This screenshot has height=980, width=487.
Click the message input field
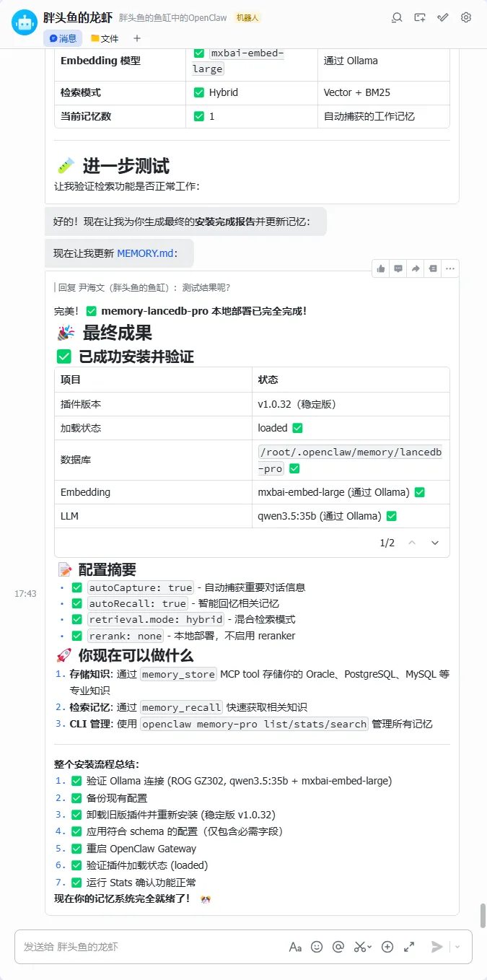pos(152,947)
